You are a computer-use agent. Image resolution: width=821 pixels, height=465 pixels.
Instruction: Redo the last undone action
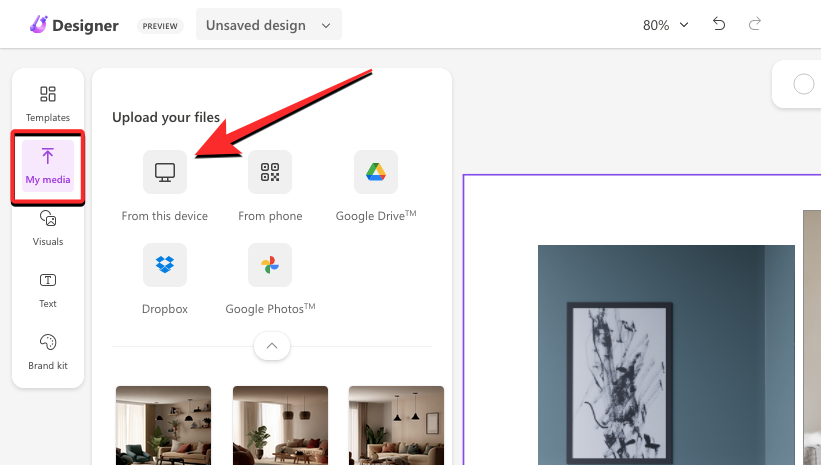755,24
